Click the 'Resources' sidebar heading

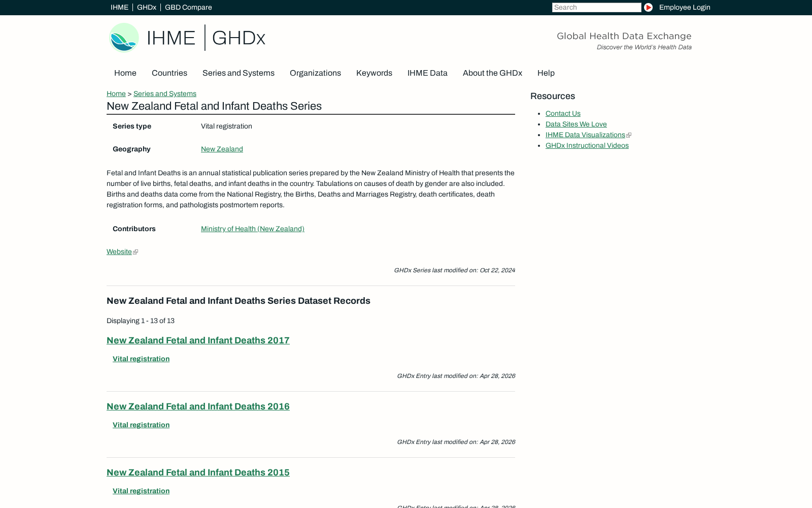tap(553, 96)
